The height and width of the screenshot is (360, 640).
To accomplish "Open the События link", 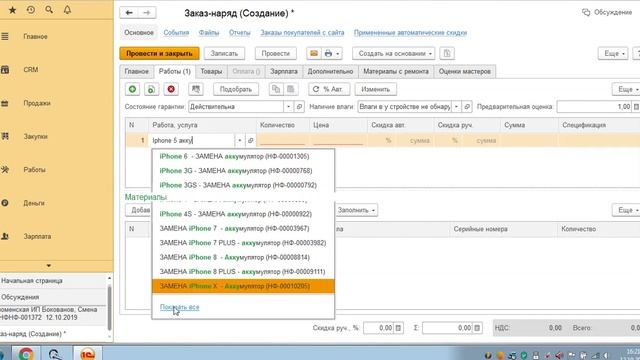I will click(x=176, y=33).
